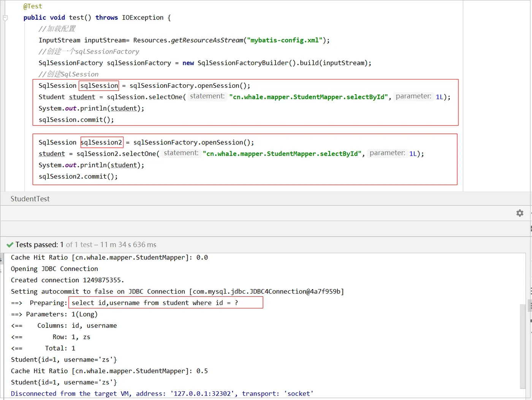Click the 'sqlSession.commit();' line

(x=76, y=120)
